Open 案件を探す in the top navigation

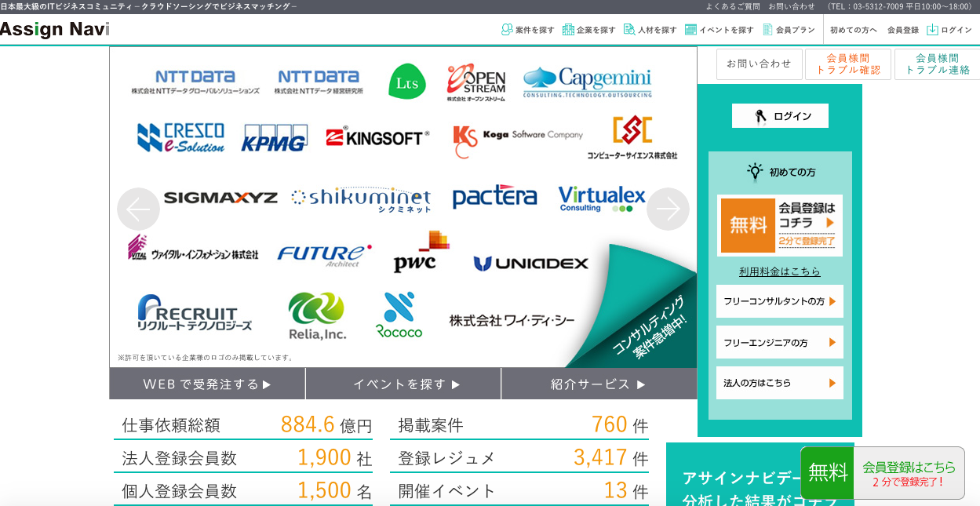[x=528, y=30]
